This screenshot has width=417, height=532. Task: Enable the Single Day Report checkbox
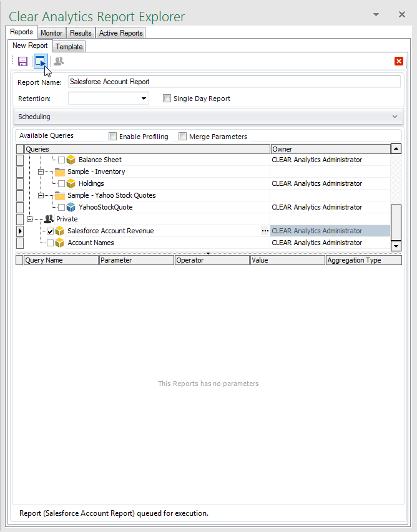[x=167, y=99]
